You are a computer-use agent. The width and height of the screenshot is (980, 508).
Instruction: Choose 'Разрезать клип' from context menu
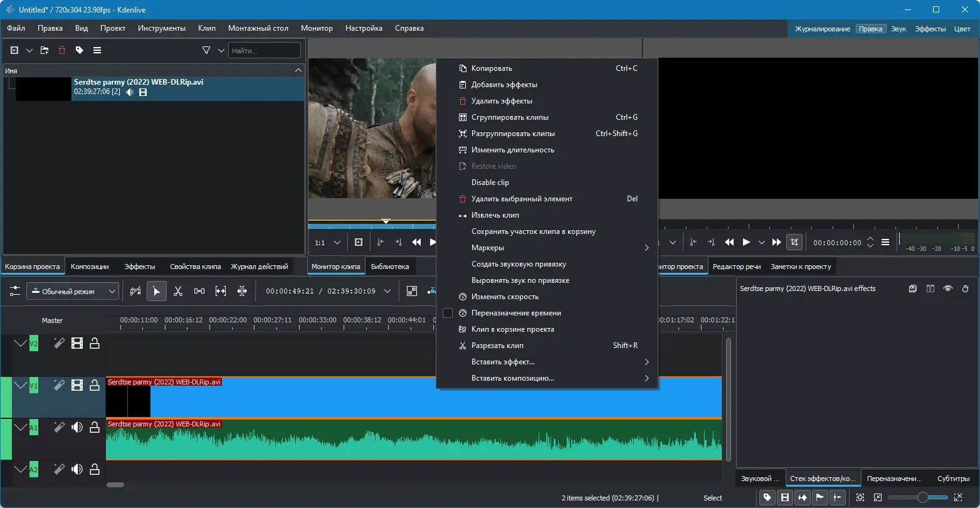(x=497, y=346)
